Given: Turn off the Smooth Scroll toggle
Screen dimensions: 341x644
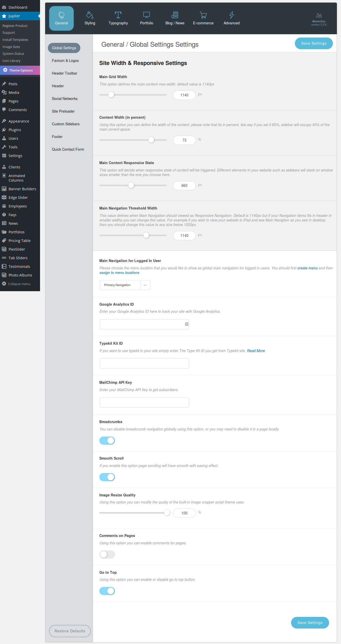Looking at the screenshot, I should (107, 477).
